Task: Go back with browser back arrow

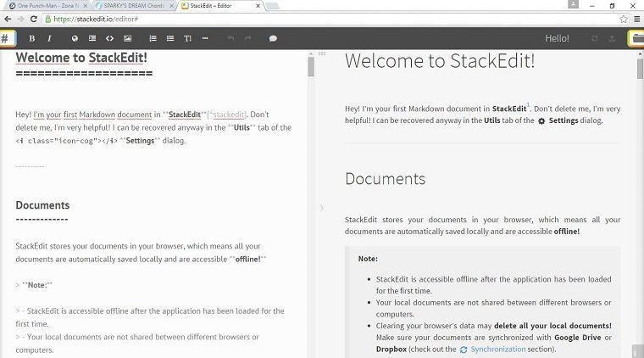Action: pos(8,19)
